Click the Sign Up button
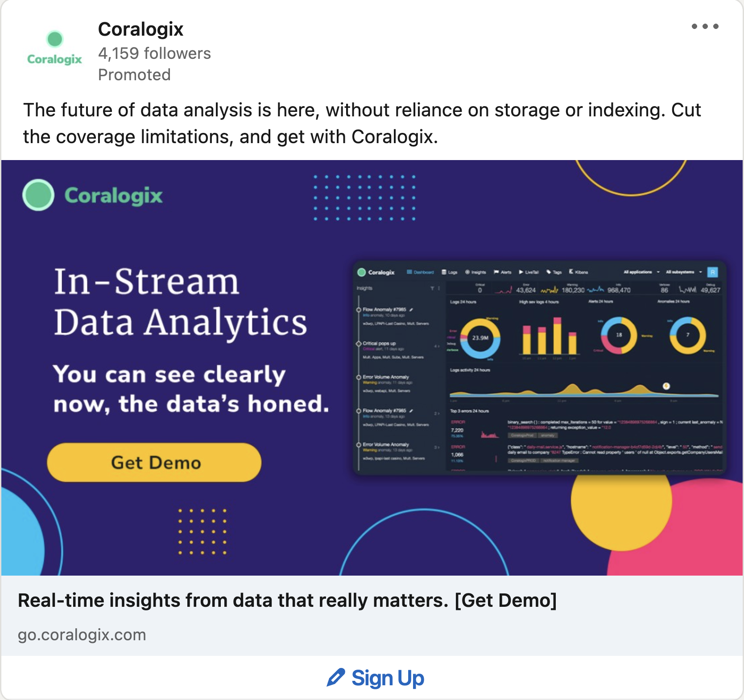Screen dimensions: 744x700 click(x=376, y=678)
